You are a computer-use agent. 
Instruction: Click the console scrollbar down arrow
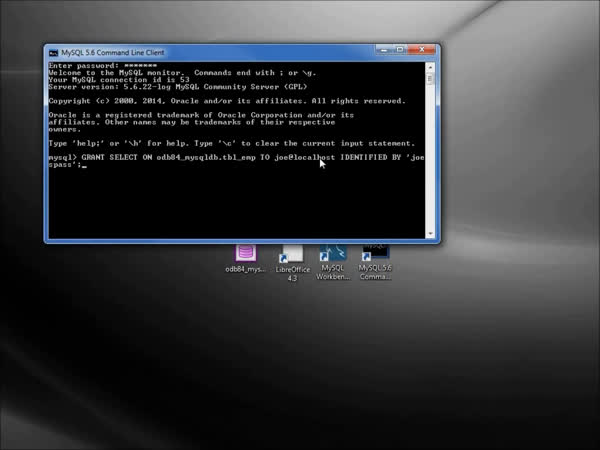(x=430, y=233)
